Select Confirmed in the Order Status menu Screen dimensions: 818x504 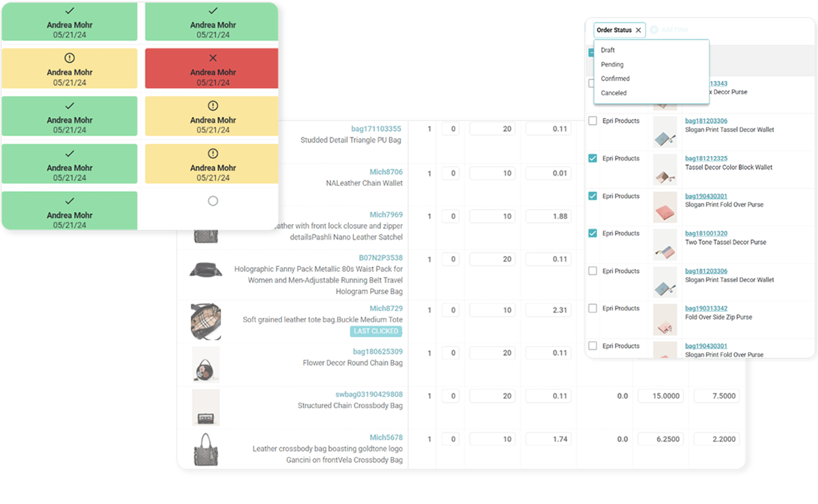click(x=615, y=79)
